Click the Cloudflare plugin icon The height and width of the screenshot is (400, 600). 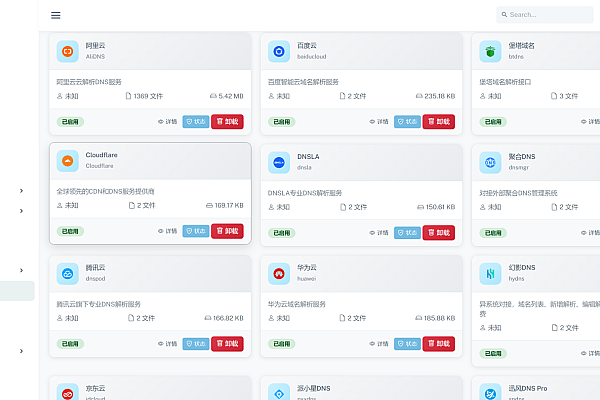coord(68,161)
